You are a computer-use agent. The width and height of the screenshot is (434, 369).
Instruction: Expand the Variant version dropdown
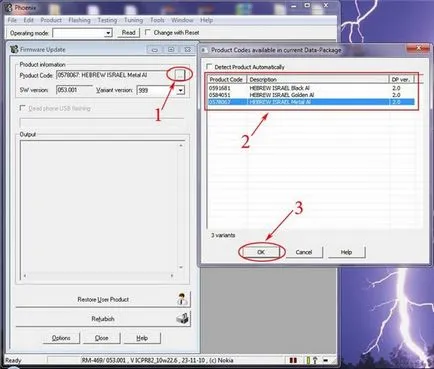[x=180, y=90]
